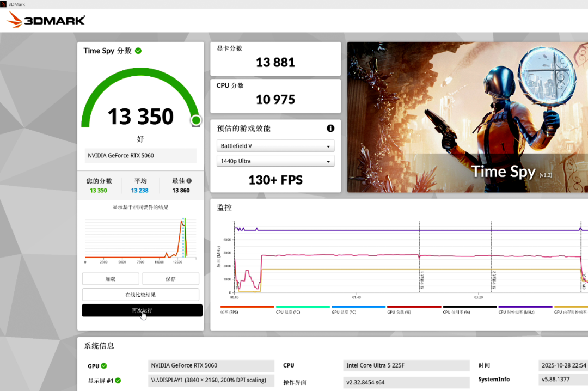The image size is (588, 391).
Task: Click the green checkmark beside Time Spy 分数
Action: 139,50
